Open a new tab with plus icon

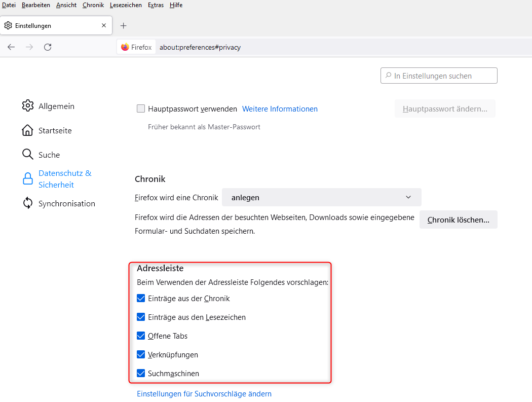click(x=123, y=25)
